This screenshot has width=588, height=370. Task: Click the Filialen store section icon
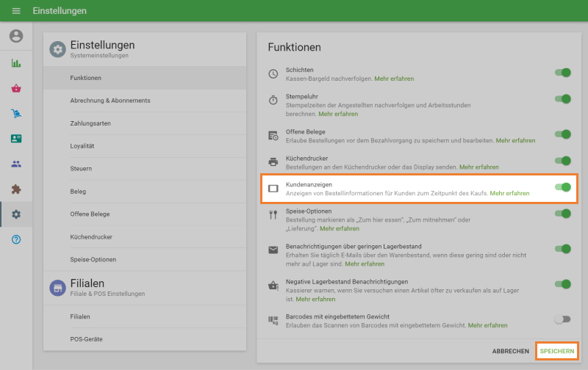tap(57, 288)
